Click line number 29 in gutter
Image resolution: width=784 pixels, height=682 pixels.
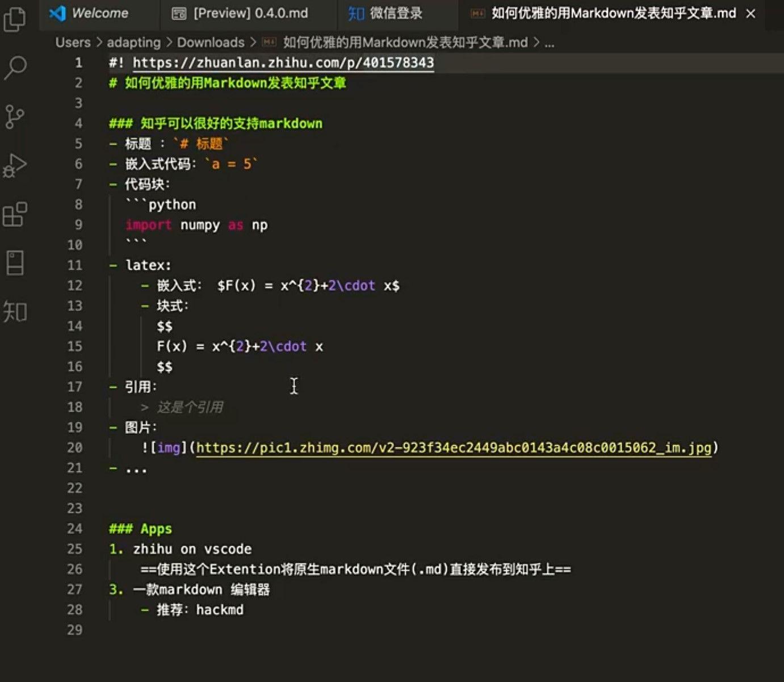74,630
